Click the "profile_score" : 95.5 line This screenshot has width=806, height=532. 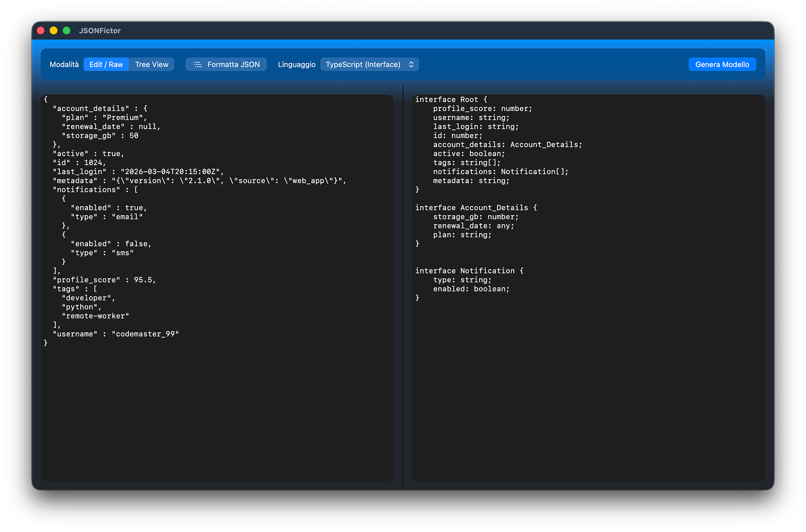[x=104, y=280]
